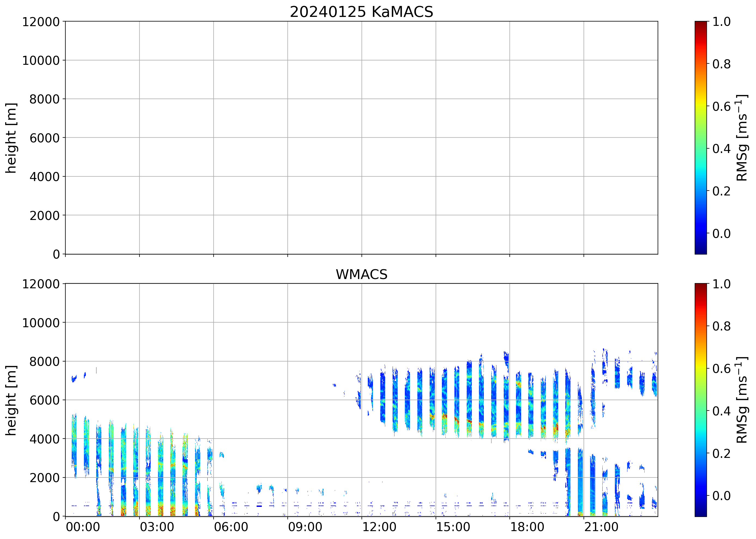
Task: Click the dark red top of the WMACS colorbar
Action: tap(701, 286)
